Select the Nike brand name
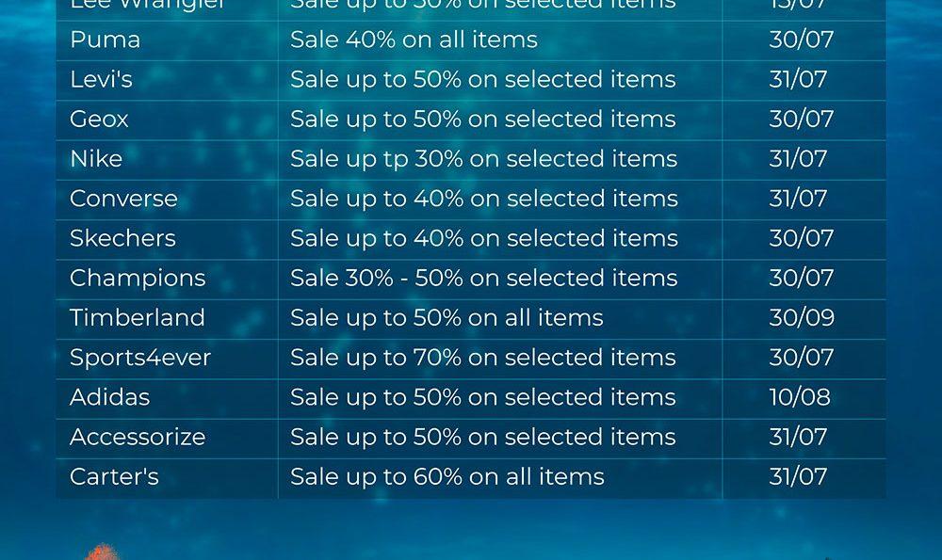The width and height of the screenshot is (942, 560). (96, 159)
